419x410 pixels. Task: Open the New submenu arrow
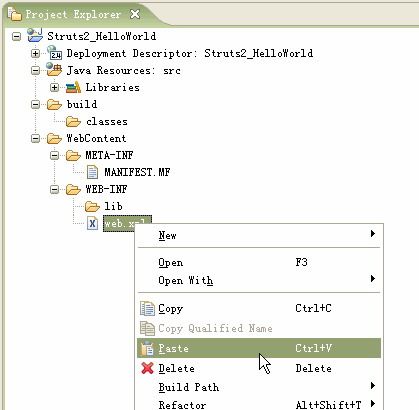pos(373,233)
